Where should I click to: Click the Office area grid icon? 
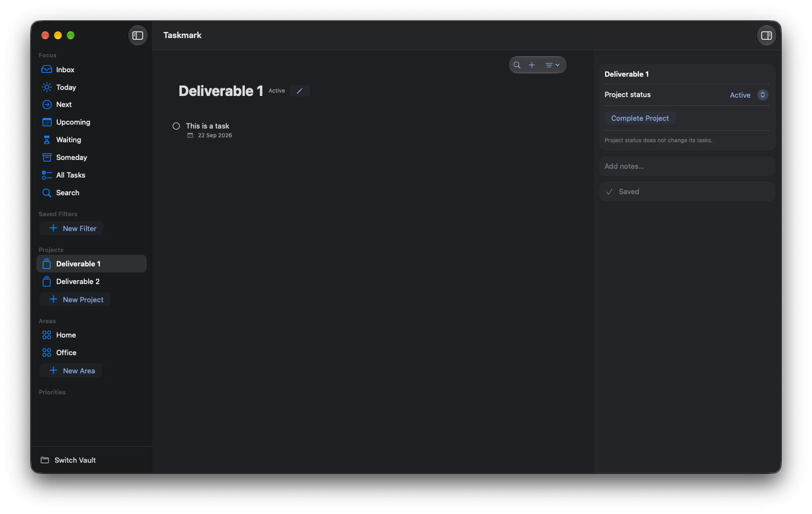(x=47, y=352)
